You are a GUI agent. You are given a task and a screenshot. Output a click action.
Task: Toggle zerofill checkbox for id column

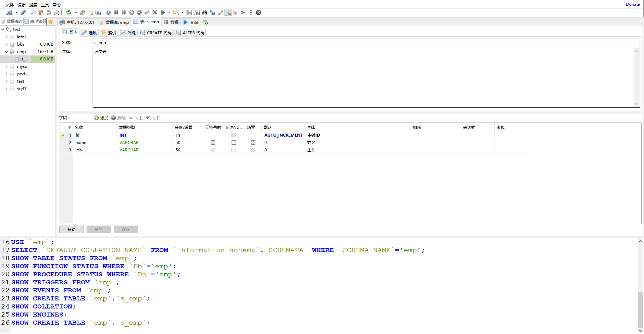tap(253, 135)
